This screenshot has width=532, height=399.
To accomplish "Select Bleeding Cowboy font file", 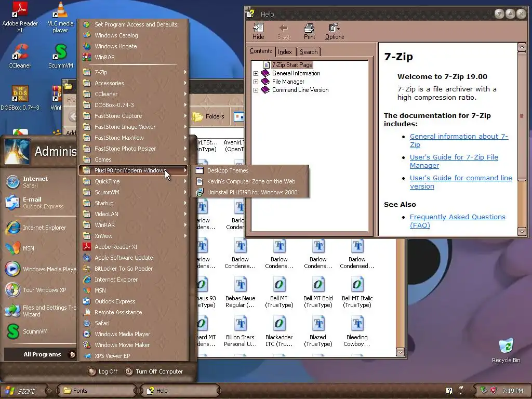I will tap(357, 331).
